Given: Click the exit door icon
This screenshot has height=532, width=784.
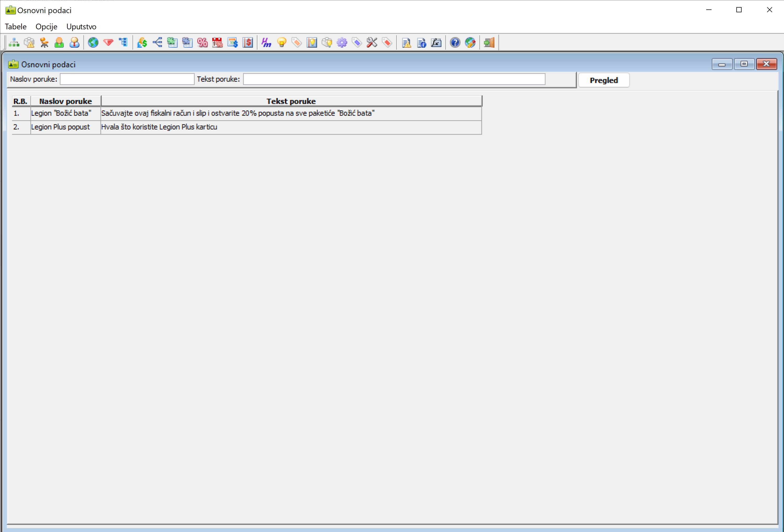Looking at the screenshot, I should click(x=489, y=42).
